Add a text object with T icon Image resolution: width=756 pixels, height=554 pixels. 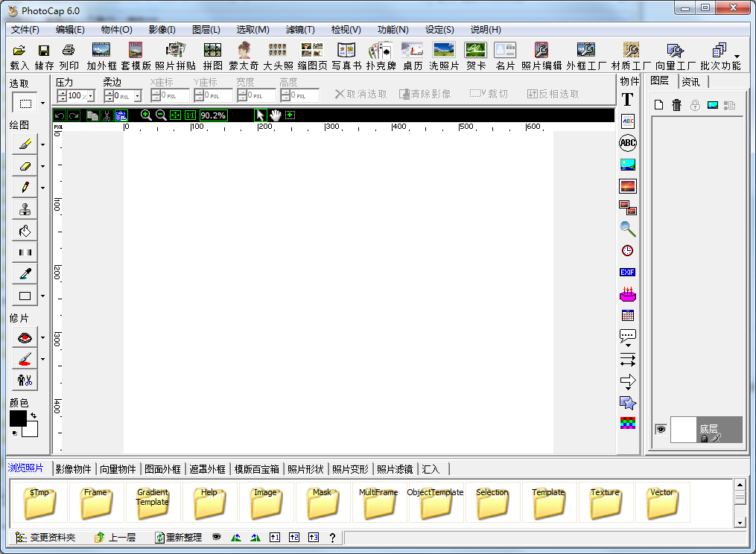627,99
